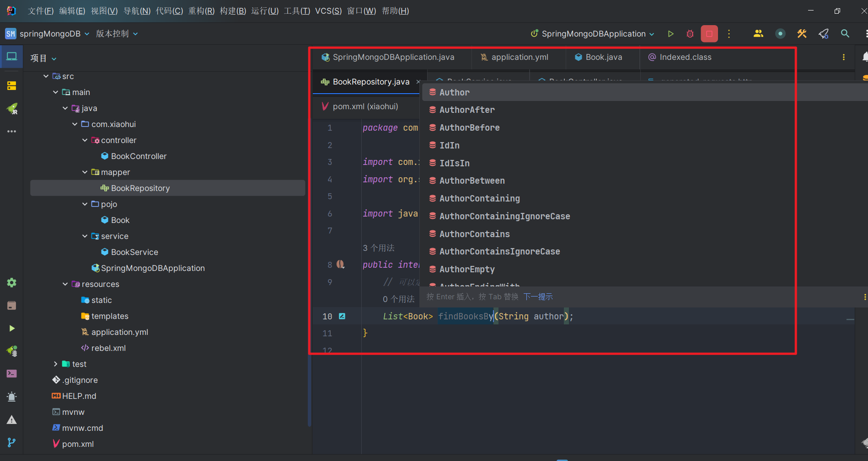Open IDE build tools settings icon
This screenshot has height=461, width=868.
[802, 34]
